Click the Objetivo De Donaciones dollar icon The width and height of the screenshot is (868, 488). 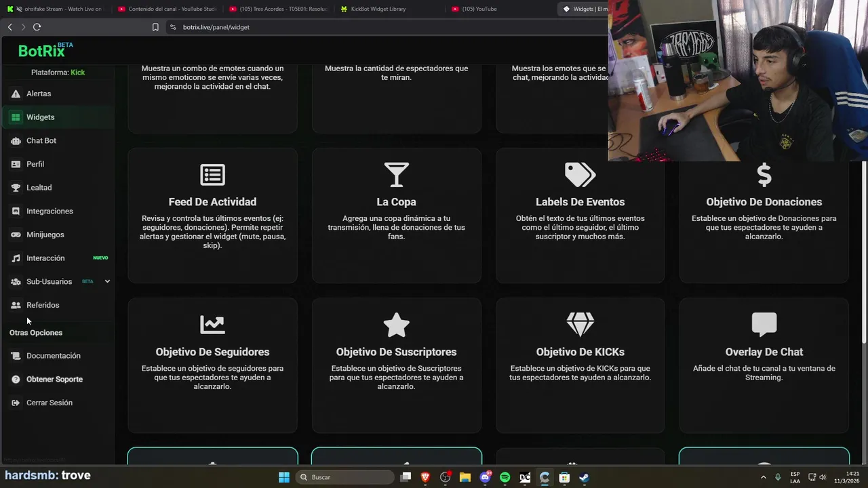[764, 175]
